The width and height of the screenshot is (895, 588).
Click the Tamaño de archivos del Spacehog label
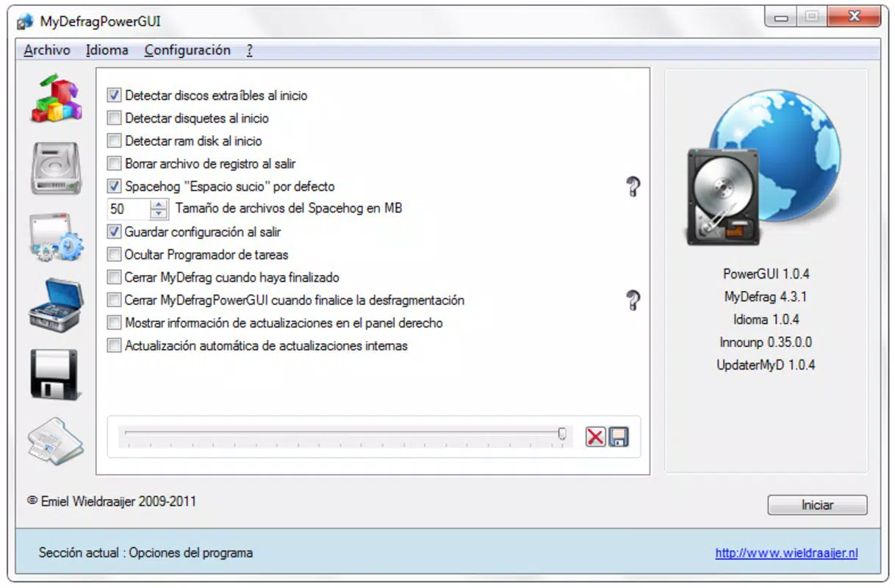[x=289, y=209]
